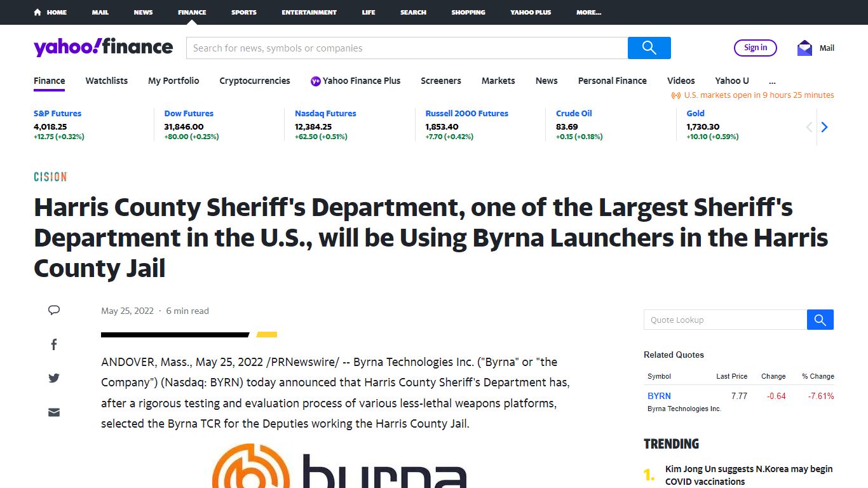Open News in top bar
This screenshot has height=488, width=868.
coord(143,12)
